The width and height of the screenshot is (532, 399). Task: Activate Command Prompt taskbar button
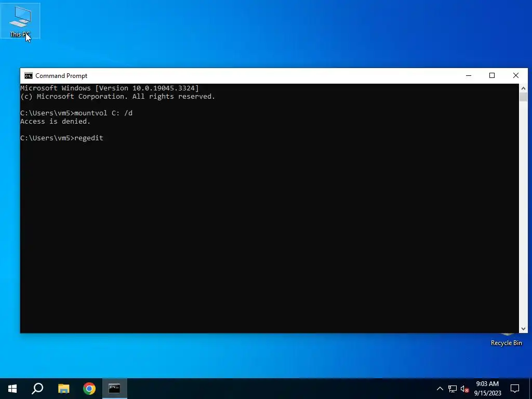115,389
